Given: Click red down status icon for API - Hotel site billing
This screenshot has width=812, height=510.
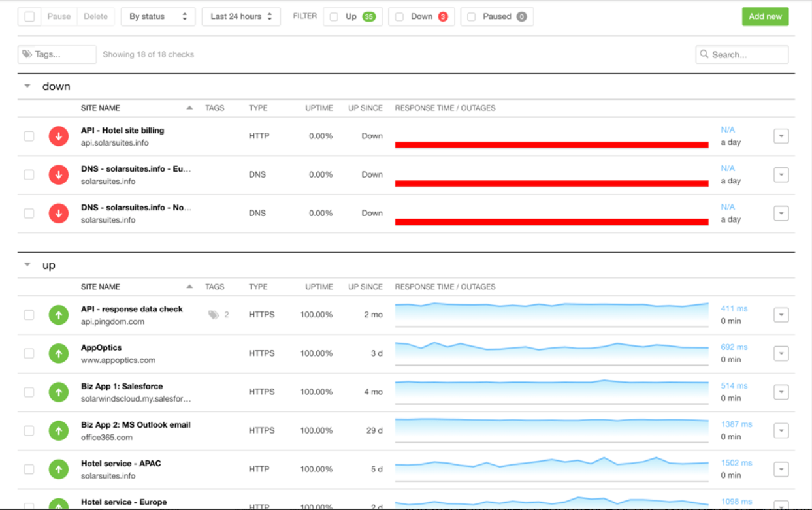Looking at the screenshot, I should (59, 136).
